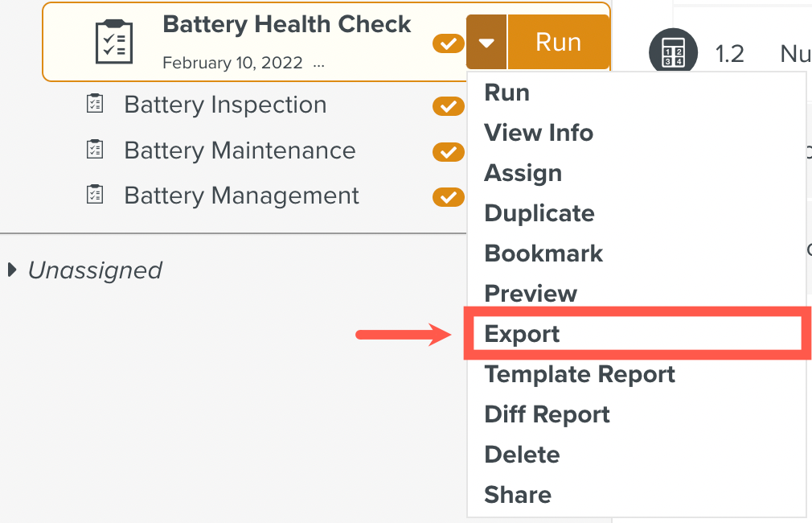Toggle the Battery Health Check status badge

(449, 43)
